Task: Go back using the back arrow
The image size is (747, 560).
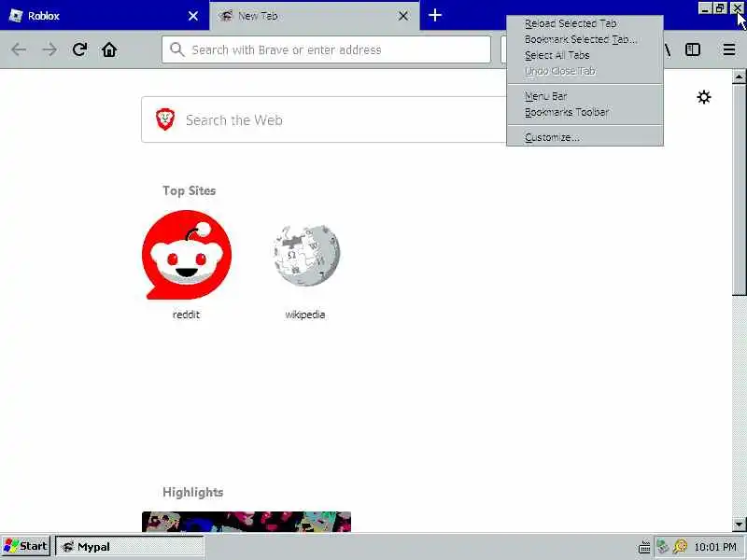Action: 19,49
